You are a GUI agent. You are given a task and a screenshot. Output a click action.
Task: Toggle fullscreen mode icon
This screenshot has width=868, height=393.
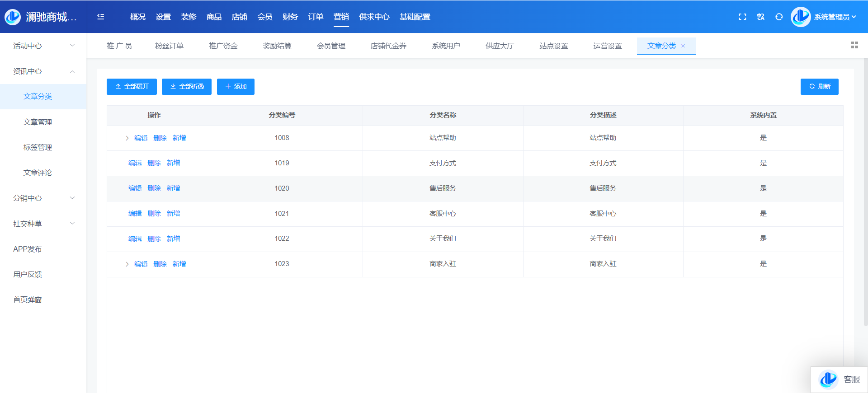[742, 17]
